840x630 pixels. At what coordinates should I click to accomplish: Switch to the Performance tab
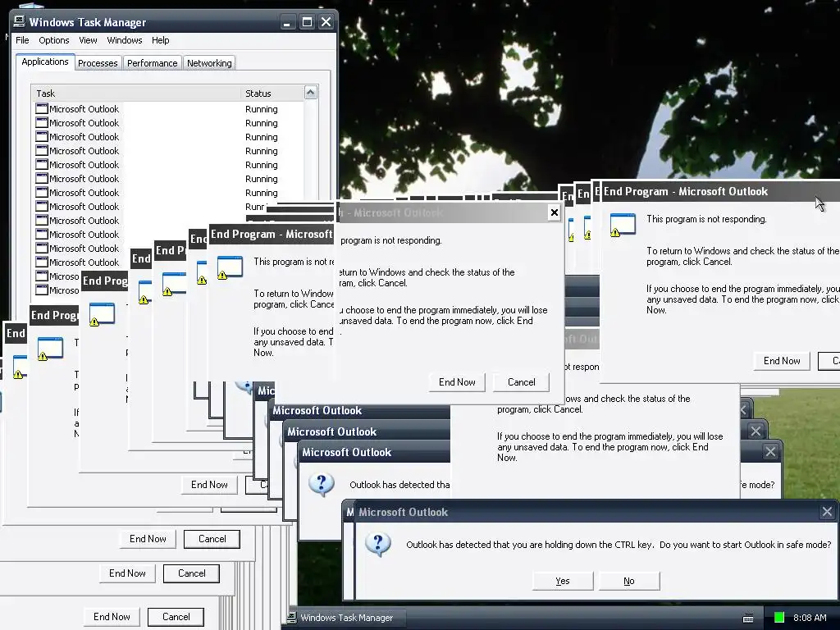[152, 63]
